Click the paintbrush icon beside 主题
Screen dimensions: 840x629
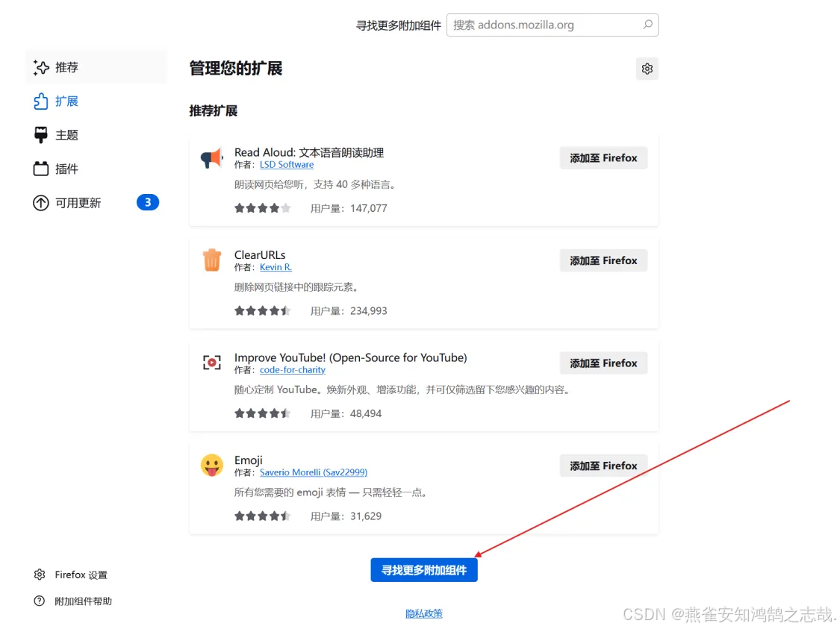point(41,135)
